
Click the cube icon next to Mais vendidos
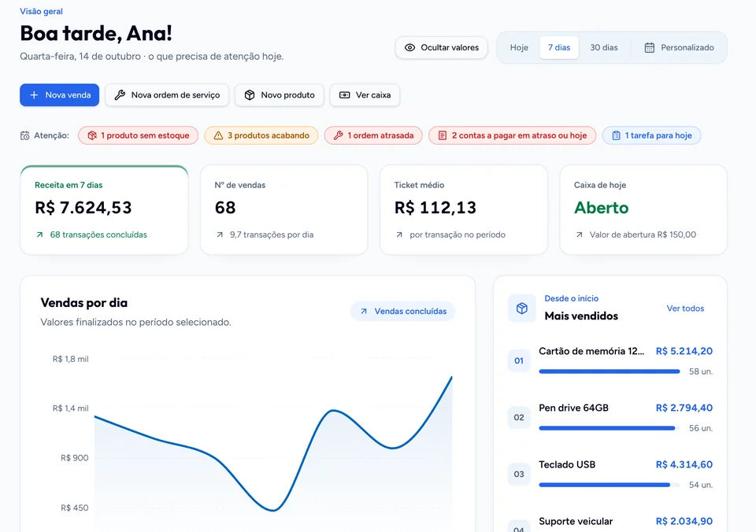click(521, 308)
